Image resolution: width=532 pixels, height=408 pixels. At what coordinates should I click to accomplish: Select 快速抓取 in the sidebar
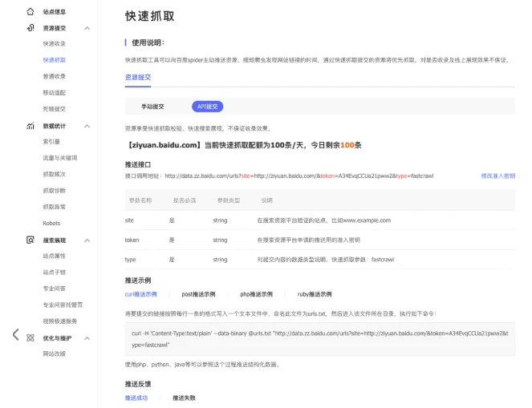(55, 60)
